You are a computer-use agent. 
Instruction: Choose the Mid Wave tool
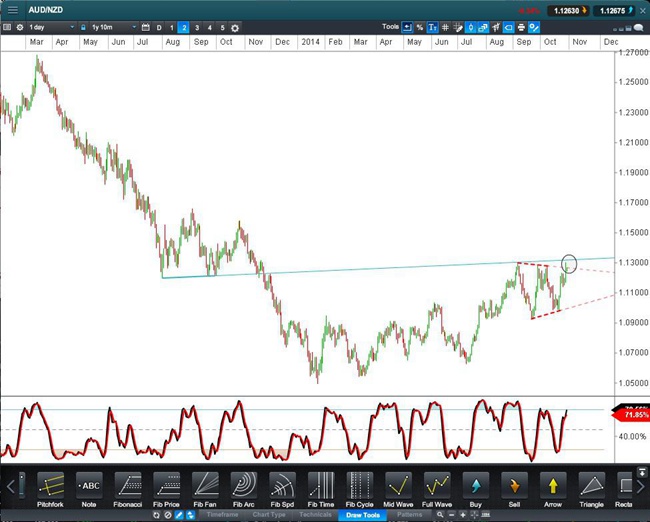click(398, 486)
